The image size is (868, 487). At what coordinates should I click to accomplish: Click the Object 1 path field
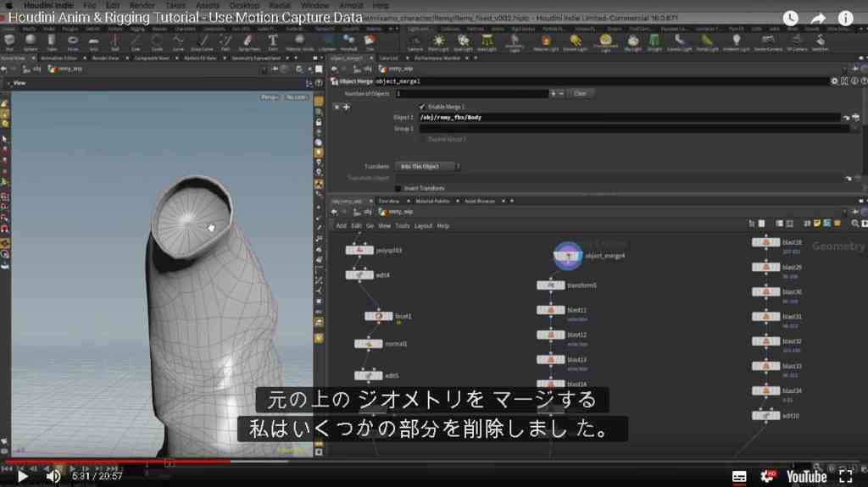coord(630,118)
